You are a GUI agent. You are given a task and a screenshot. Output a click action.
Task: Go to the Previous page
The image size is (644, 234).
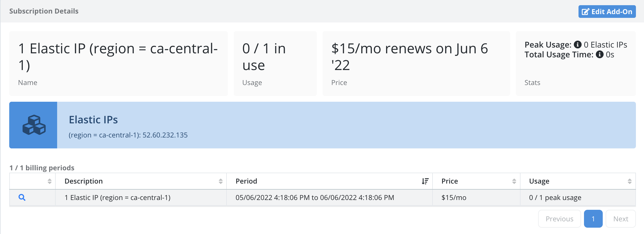point(559,219)
